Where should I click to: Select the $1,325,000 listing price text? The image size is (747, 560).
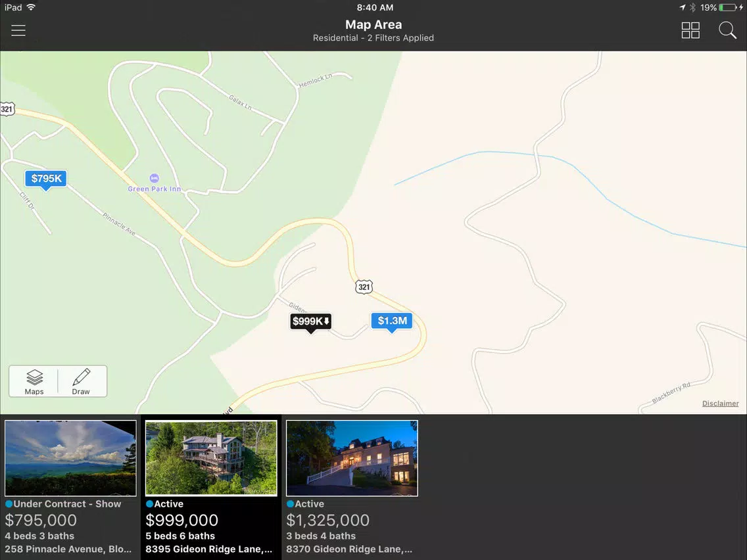327,520
